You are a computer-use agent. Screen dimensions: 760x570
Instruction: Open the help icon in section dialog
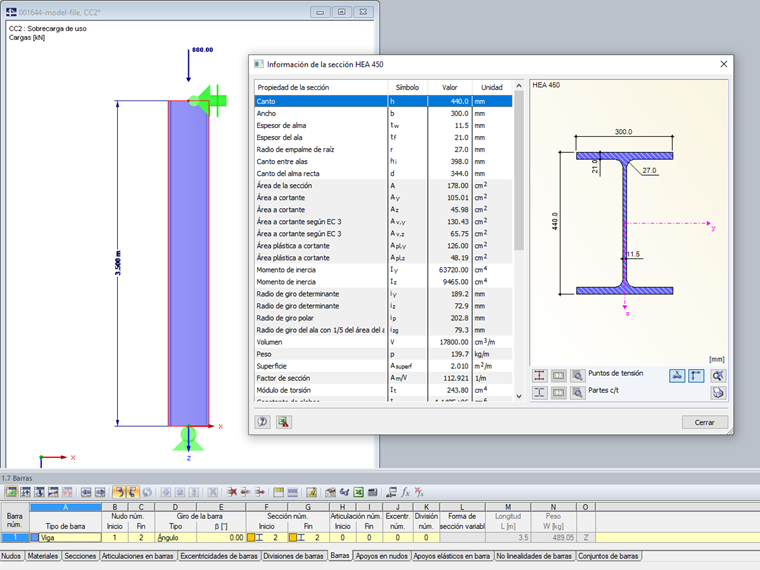[x=262, y=422]
